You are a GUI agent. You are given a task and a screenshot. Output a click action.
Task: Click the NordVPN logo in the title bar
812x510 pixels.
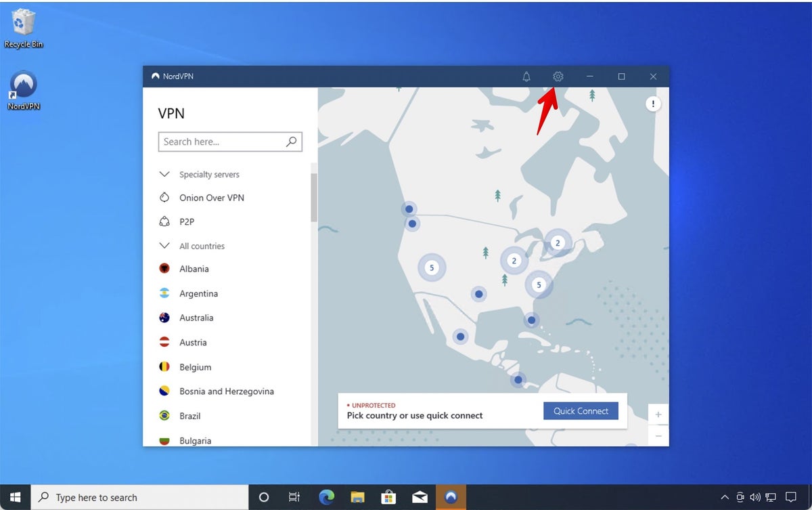(x=156, y=77)
